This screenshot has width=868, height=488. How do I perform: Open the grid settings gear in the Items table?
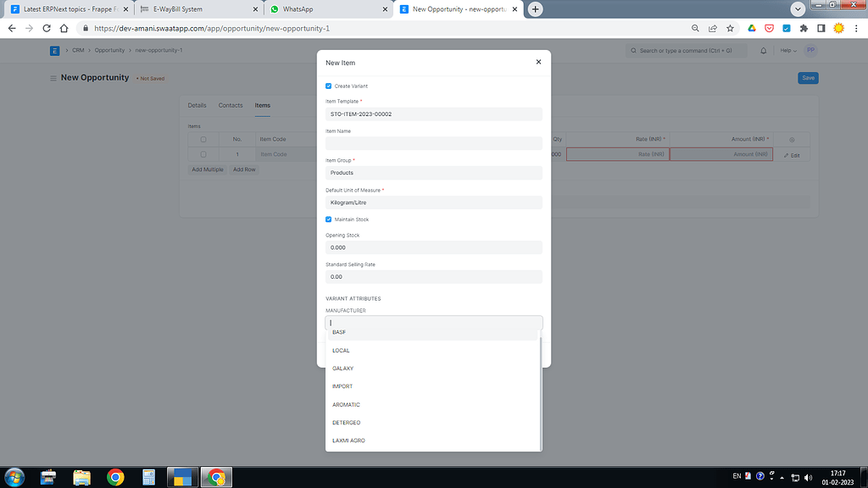pyautogui.click(x=792, y=139)
